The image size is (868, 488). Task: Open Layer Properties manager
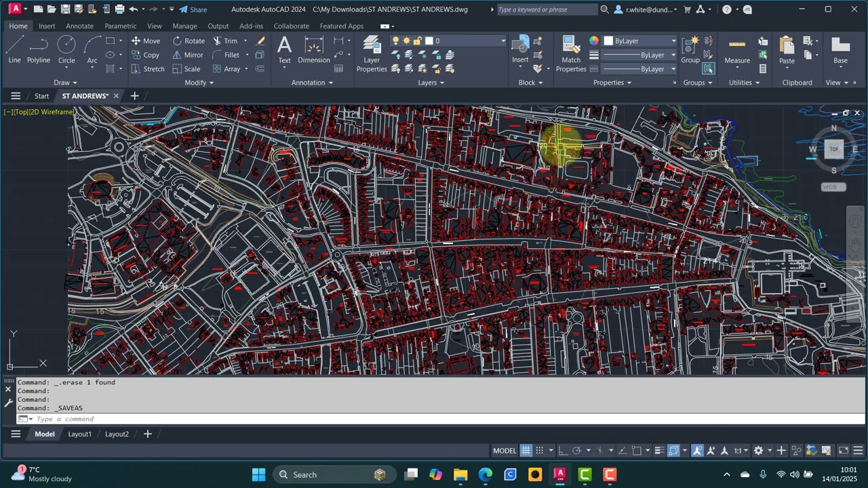tap(372, 54)
